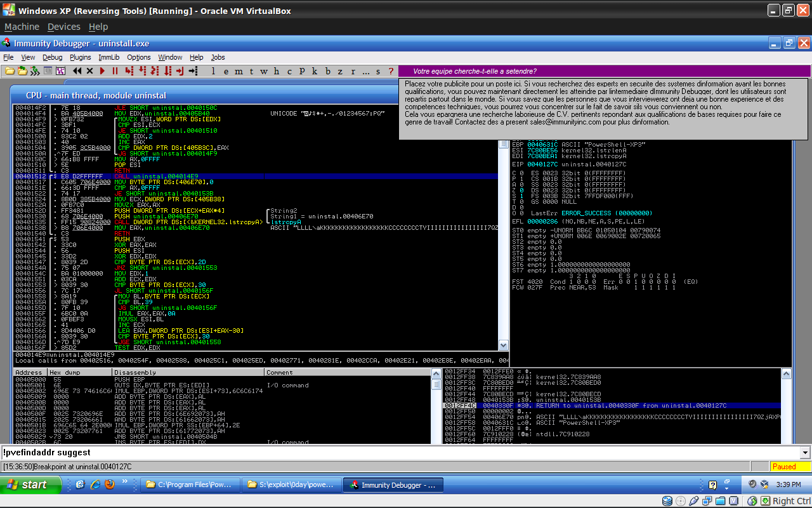Screen dimensions: 812x508
Task: Switch to S:\exploit\0day taskbar window
Action: pos(291,485)
